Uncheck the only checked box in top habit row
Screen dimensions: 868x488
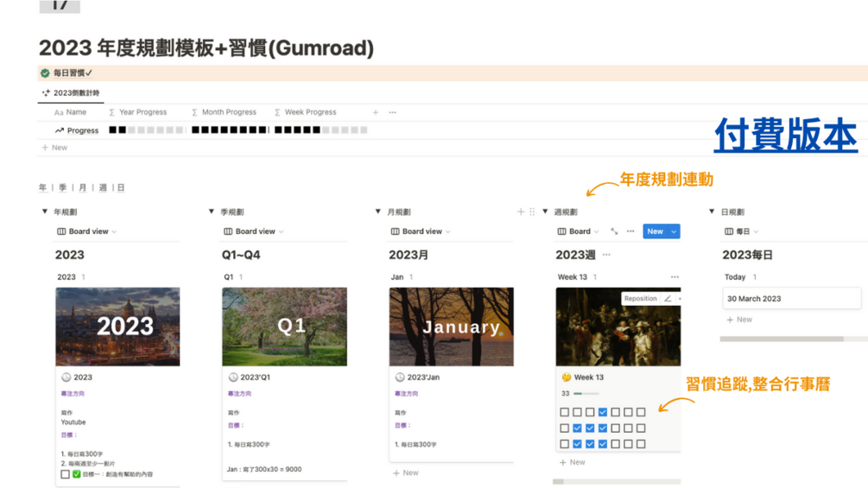tap(603, 412)
